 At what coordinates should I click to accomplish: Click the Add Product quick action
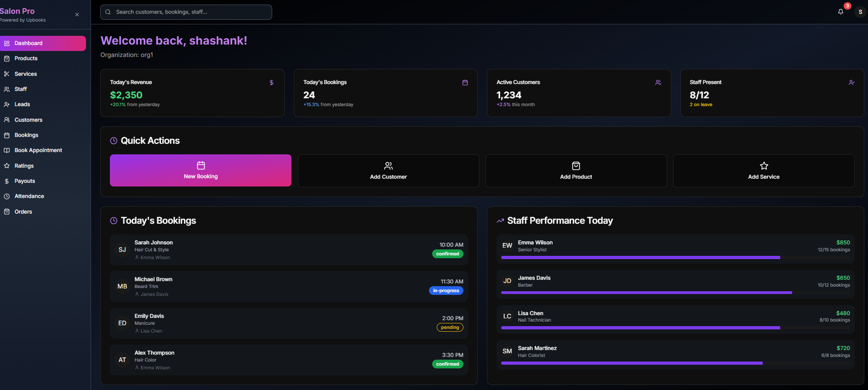pyautogui.click(x=576, y=171)
